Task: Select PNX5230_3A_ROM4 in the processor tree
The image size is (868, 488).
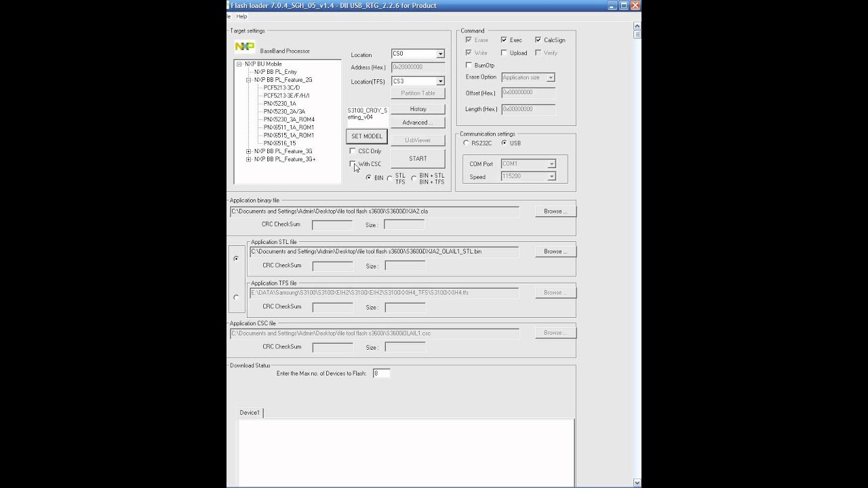Action: (x=289, y=119)
